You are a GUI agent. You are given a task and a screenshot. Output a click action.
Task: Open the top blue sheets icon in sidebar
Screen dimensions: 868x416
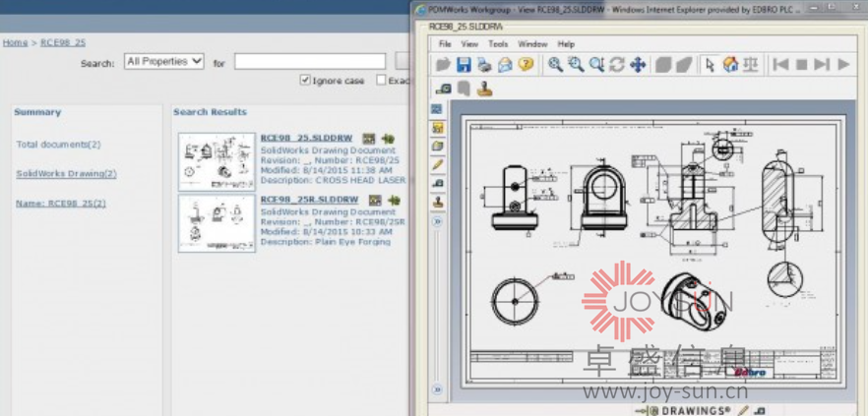click(437, 109)
